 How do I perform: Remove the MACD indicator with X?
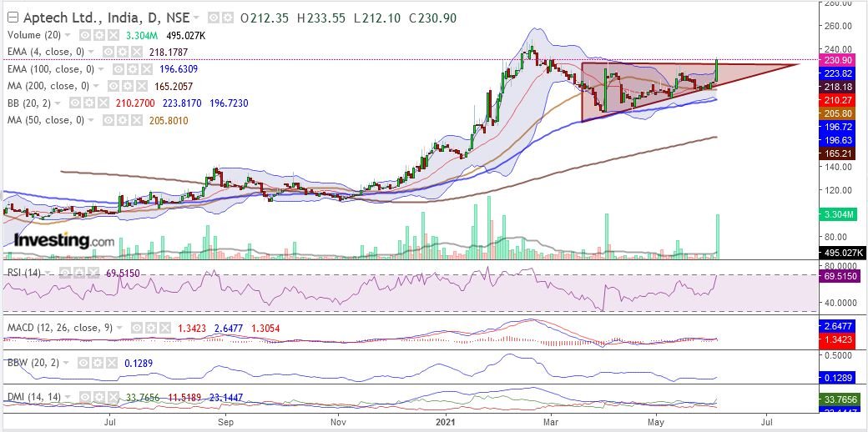(164, 328)
